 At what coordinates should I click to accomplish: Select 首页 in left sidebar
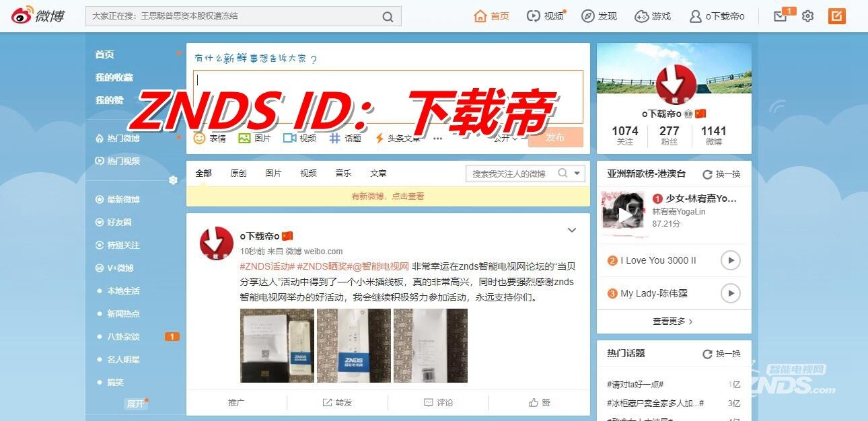pyautogui.click(x=104, y=54)
